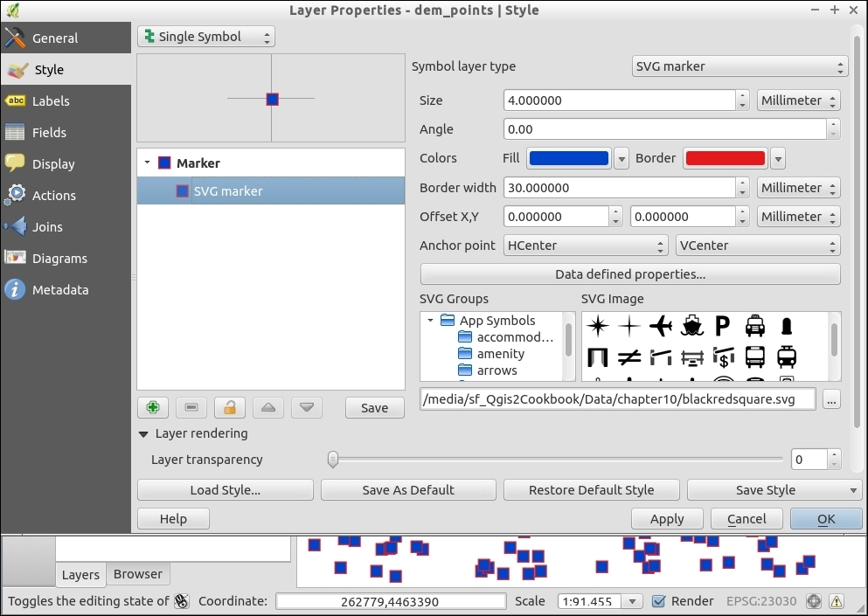Move the symbol layer up
This screenshot has height=616, width=868.
(268, 408)
